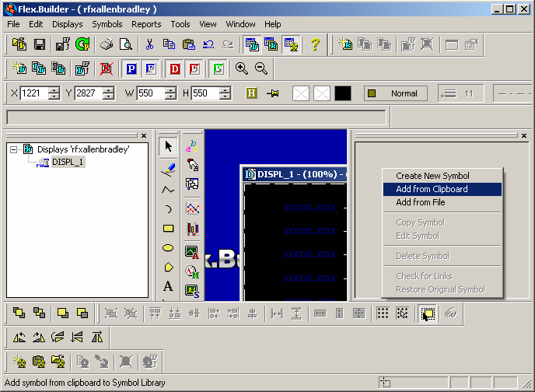
Task: Toggle the olive H button
Action: [251, 93]
